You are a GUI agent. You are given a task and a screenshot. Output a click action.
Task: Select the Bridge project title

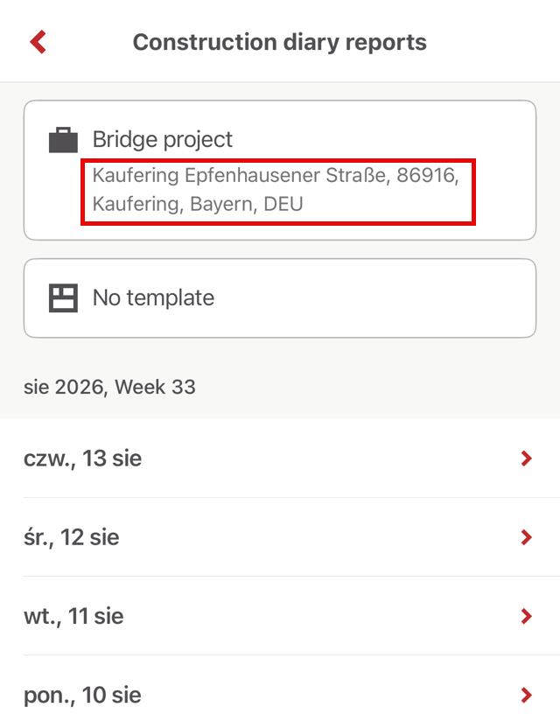click(163, 139)
